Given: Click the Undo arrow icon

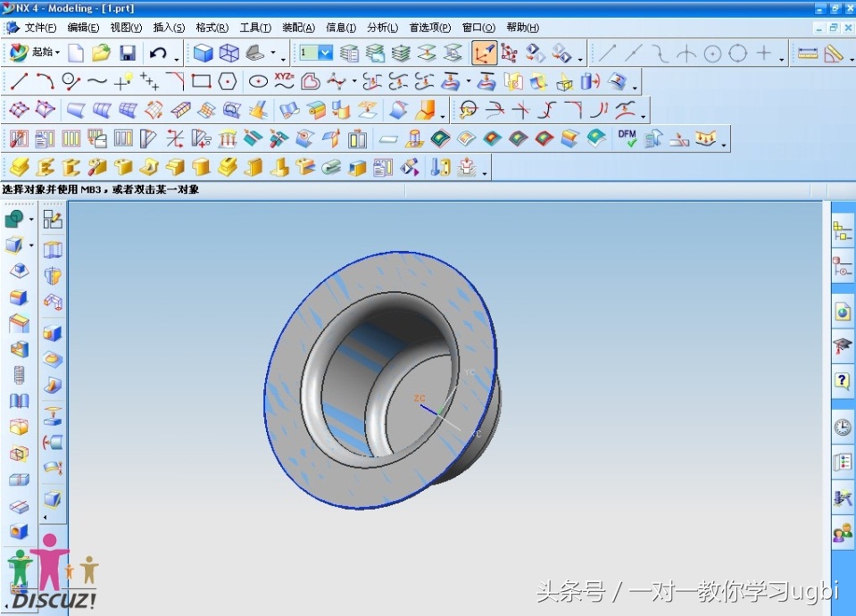Looking at the screenshot, I should pyautogui.click(x=158, y=52).
